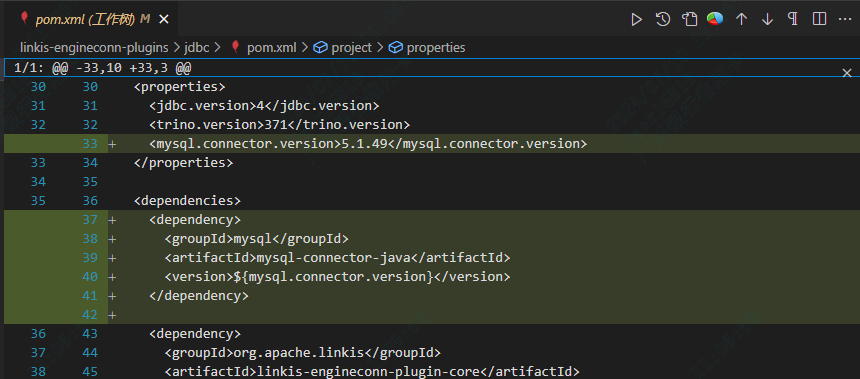Click pom.xml in the breadcrumb path
This screenshot has height=379, width=860.
tap(271, 48)
